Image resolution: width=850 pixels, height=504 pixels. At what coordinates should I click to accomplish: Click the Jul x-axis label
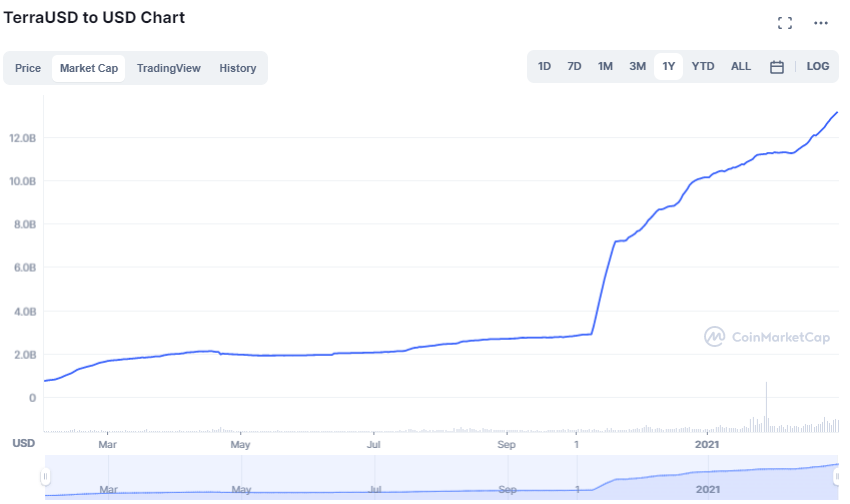[374, 444]
